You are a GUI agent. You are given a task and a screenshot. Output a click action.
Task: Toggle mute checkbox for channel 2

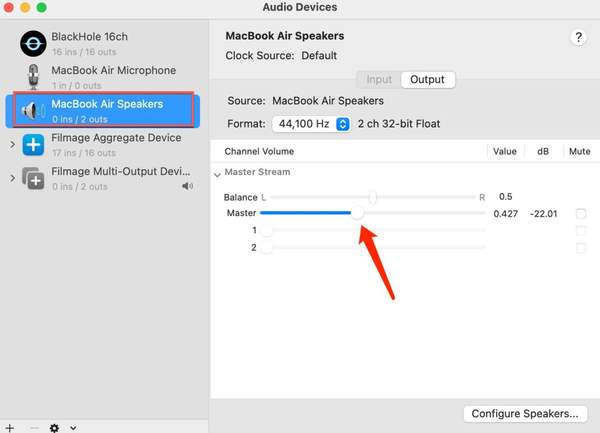581,247
